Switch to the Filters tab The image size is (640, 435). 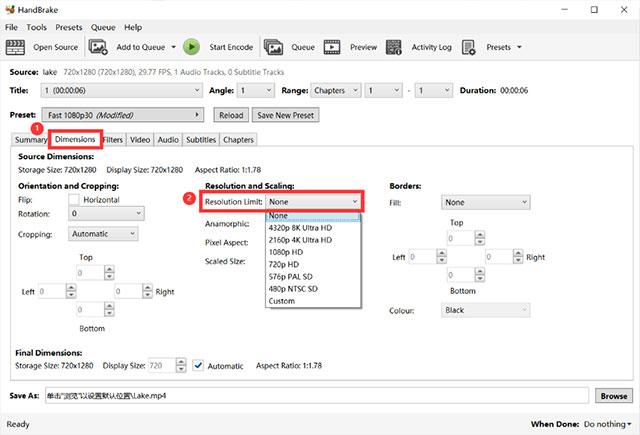point(112,140)
